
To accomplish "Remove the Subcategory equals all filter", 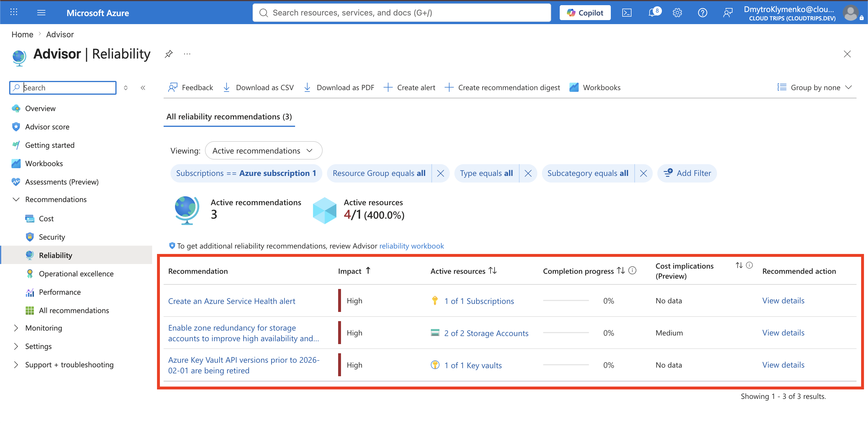I will coord(643,173).
